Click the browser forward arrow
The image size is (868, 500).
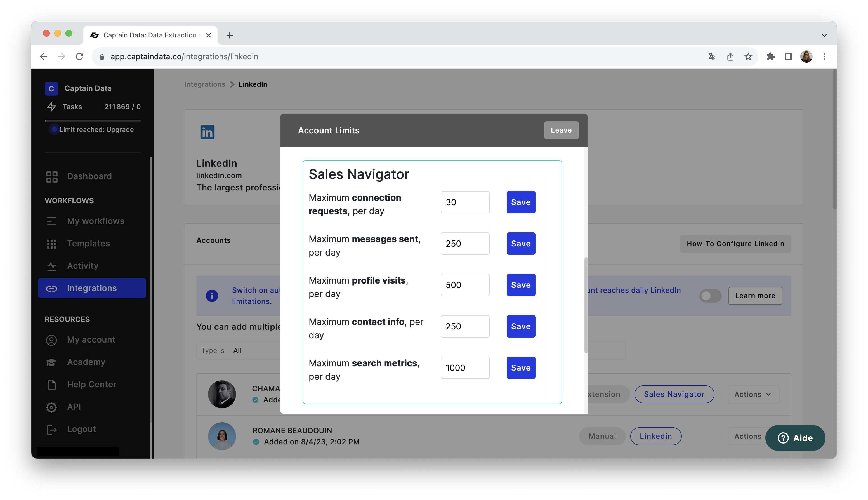62,56
